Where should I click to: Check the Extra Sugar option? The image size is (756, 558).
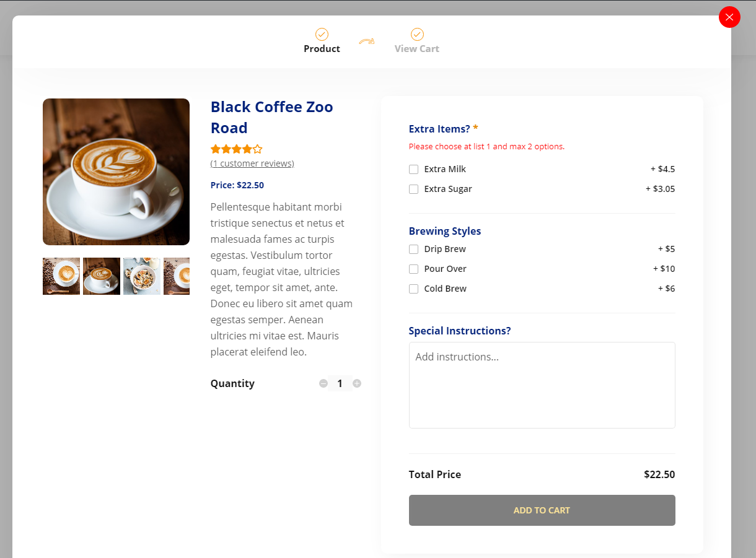(x=413, y=189)
